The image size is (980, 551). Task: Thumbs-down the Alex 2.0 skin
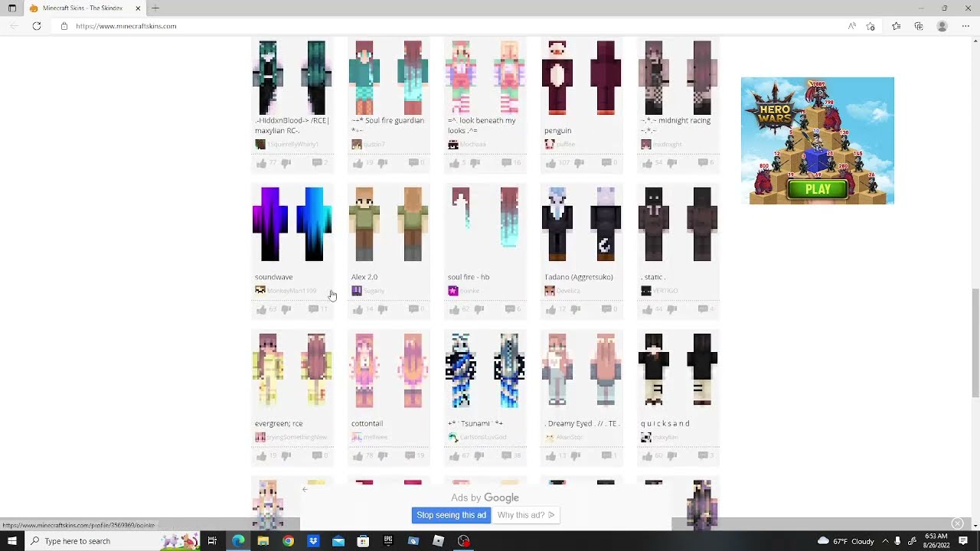click(383, 309)
